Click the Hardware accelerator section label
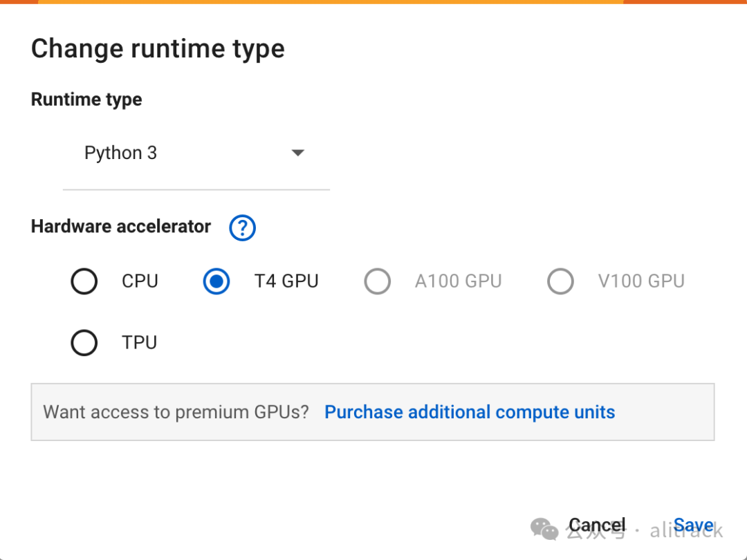This screenshot has width=747, height=560. coord(121,227)
